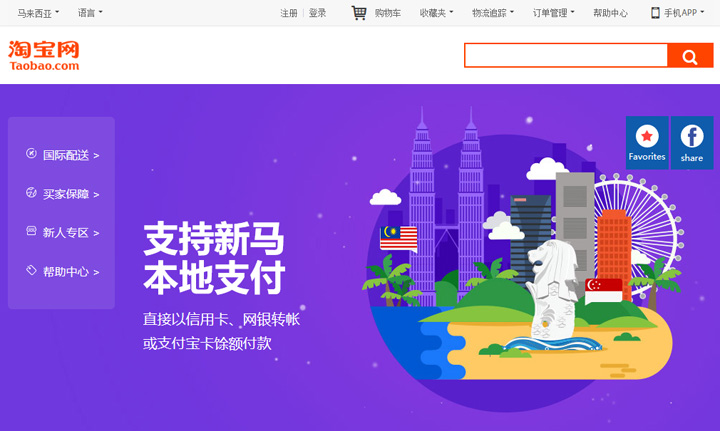Focus the search input field

pyautogui.click(x=566, y=56)
